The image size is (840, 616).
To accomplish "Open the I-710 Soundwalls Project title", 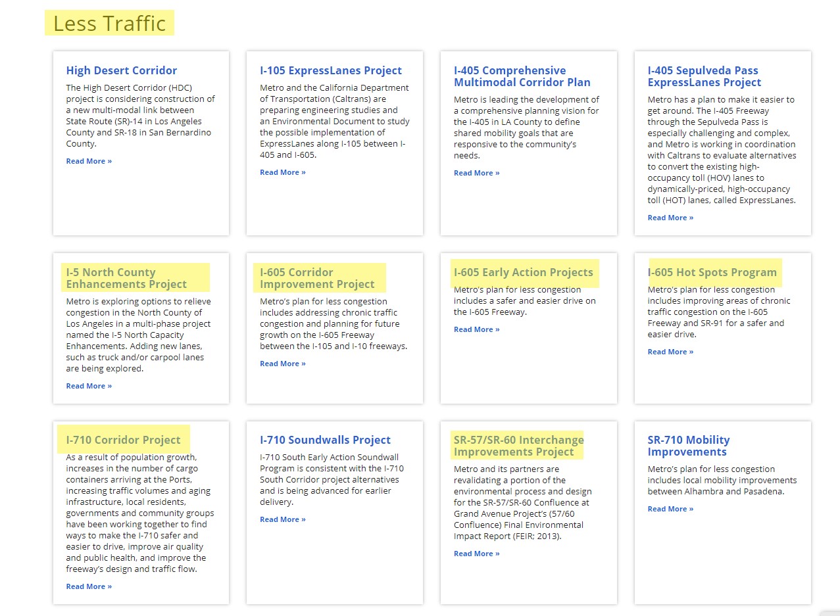I will point(325,440).
